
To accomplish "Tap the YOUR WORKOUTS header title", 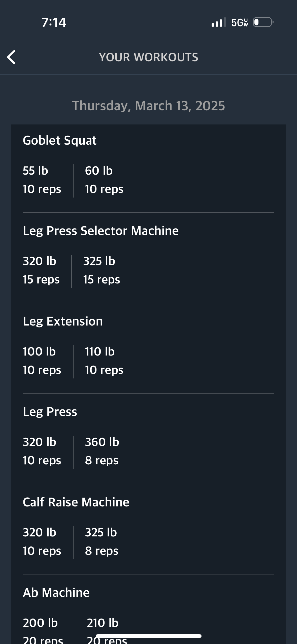I will [x=149, y=57].
